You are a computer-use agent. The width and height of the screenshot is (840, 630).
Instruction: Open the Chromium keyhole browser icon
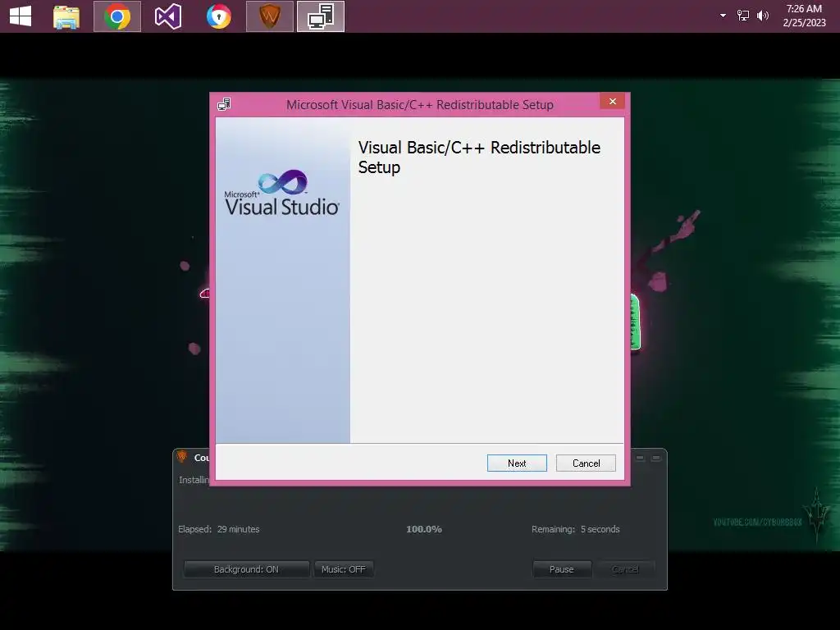pos(218,16)
